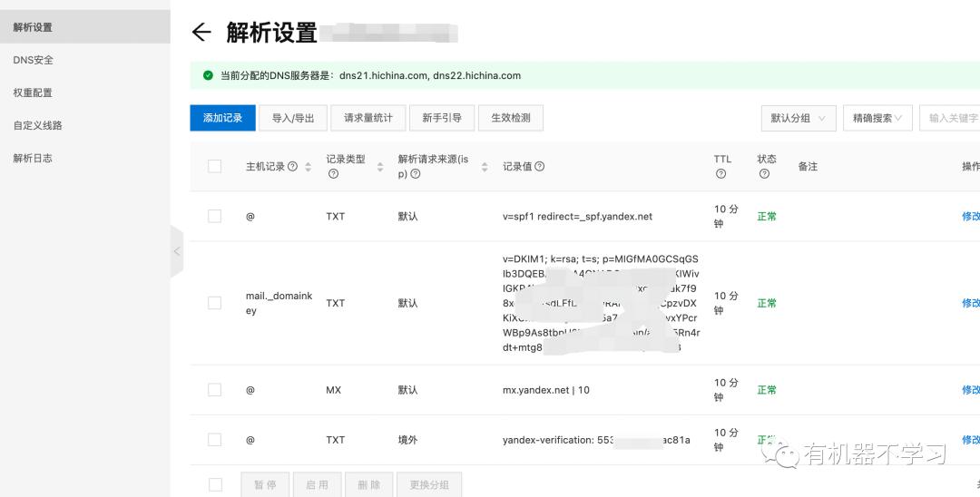Open the 精确搜索 search mode dropdown

pyautogui.click(x=877, y=118)
